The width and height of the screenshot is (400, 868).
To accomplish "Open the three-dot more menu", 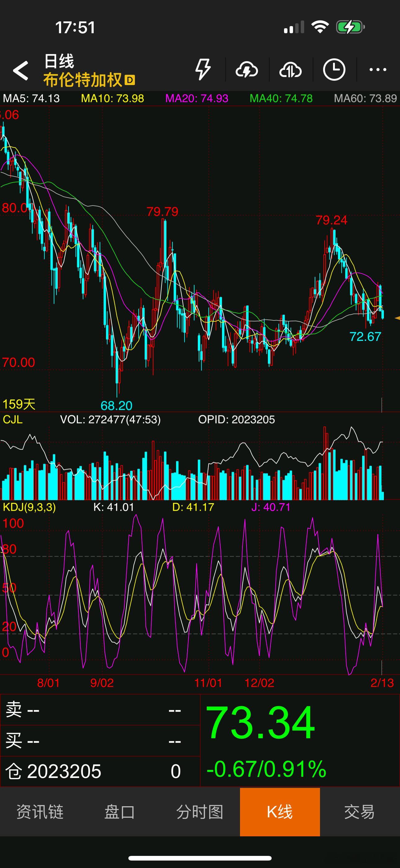I will click(378, 70).
